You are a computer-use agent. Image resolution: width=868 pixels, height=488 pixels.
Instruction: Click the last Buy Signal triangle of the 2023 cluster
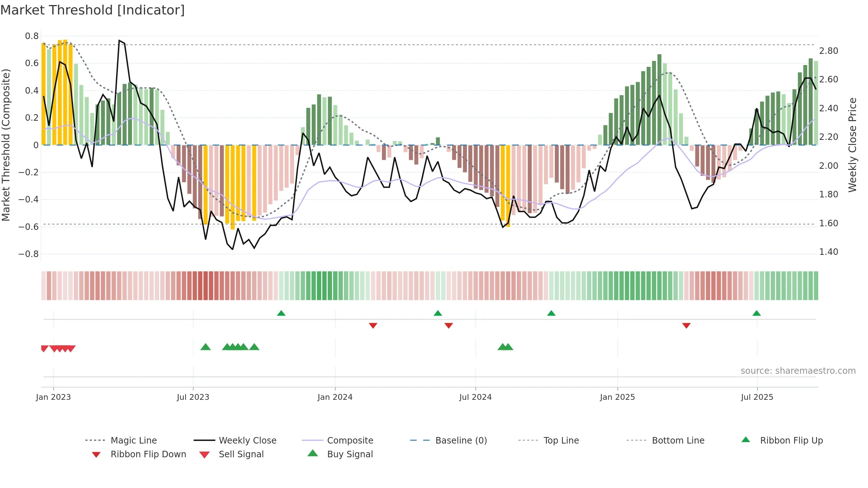[254, 347]
